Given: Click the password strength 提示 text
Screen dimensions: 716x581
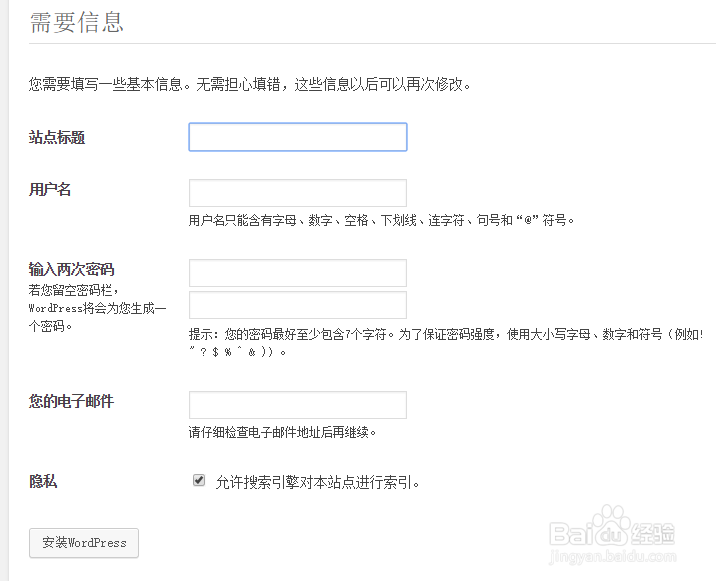Looking at the screenshot, I should click(446, 343).
